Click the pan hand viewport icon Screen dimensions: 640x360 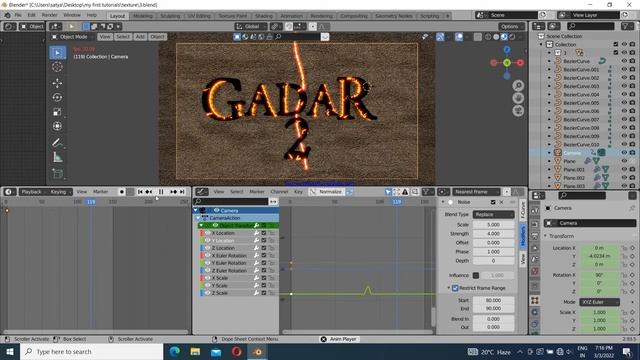click(518, 98)
